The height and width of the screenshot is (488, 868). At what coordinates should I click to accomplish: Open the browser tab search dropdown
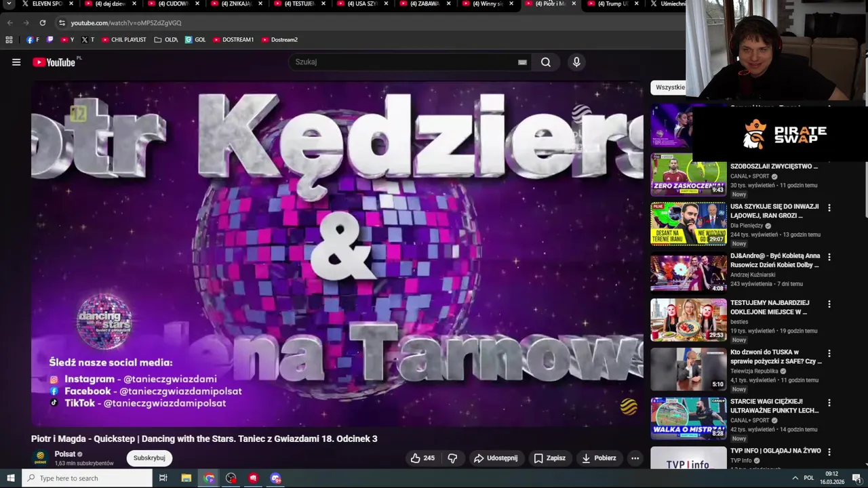point(9,4)
